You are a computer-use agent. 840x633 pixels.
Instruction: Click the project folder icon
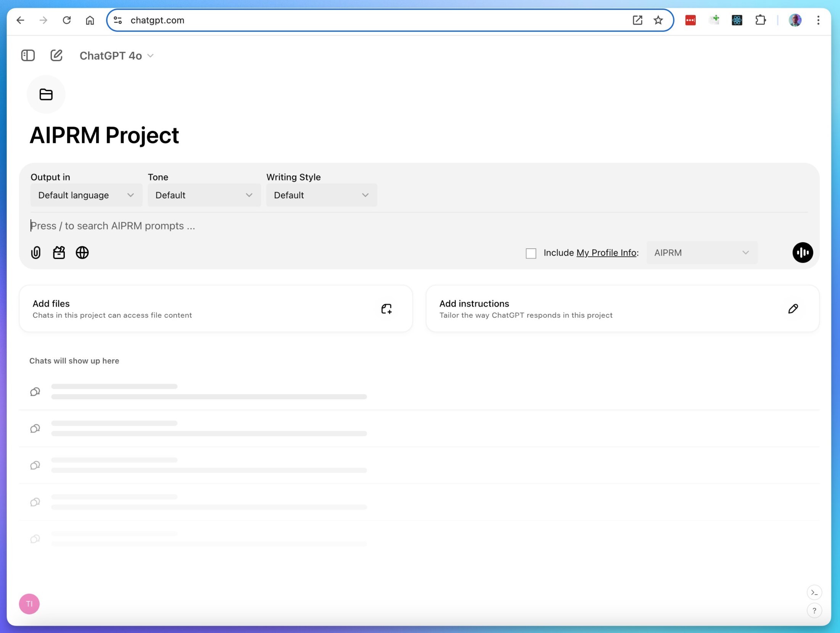[46, 95]
